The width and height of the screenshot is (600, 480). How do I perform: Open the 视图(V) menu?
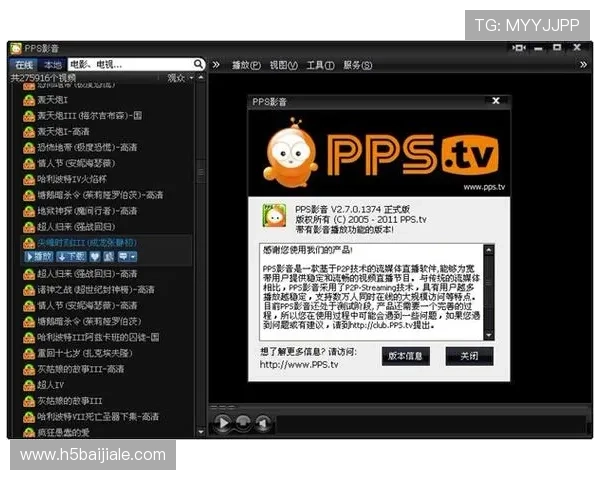[284, 65]
